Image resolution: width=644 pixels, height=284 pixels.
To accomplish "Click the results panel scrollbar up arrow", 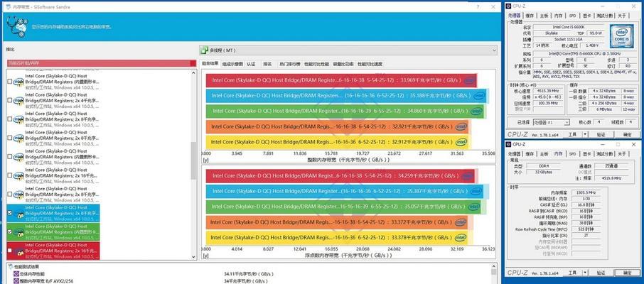I will pyautogui.click(x=494, y=266).
